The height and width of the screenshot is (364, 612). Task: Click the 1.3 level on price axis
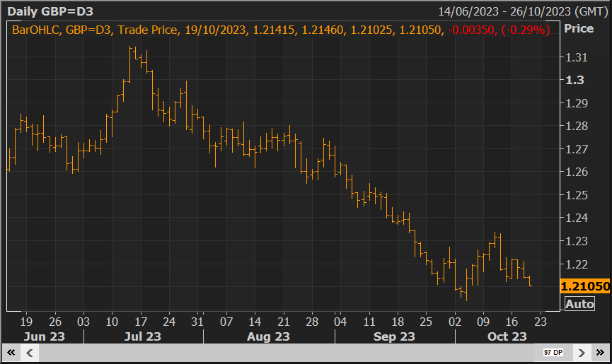tap(575, 80)
